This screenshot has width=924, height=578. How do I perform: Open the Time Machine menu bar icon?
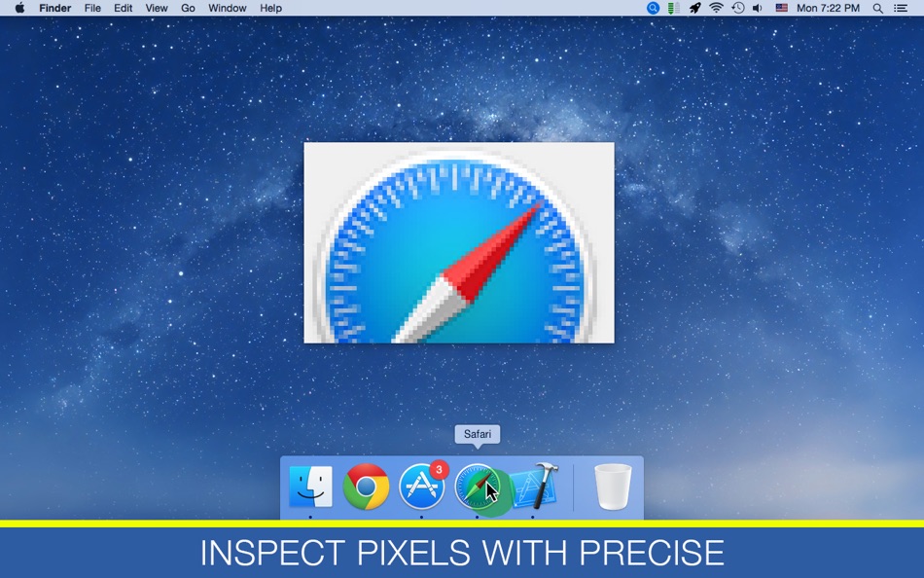tap(737, 8)
